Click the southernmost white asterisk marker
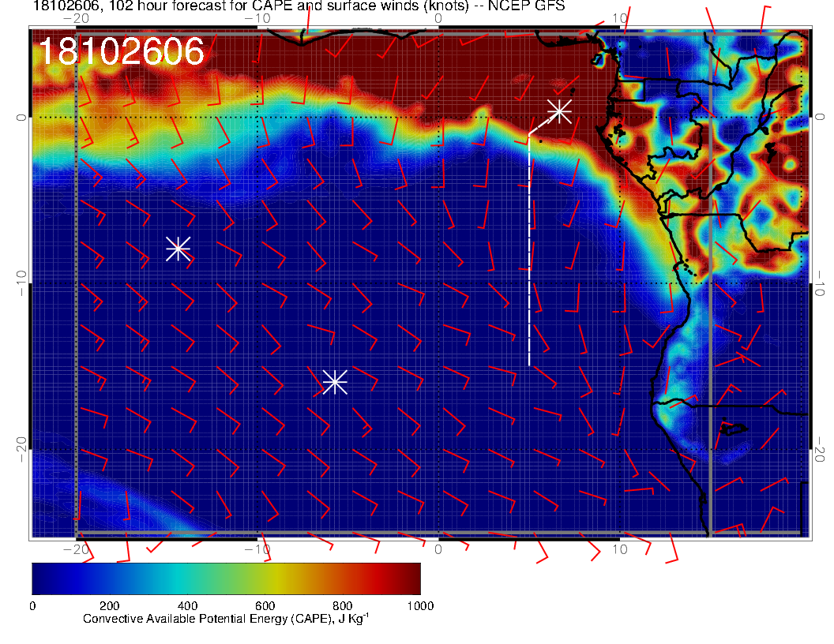834x644 pixels. pos(335,382)
